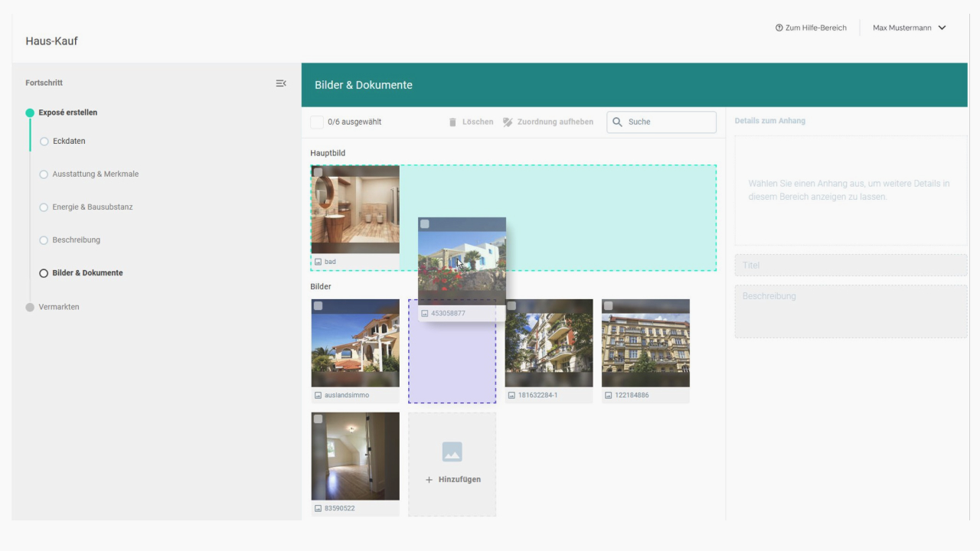
Task: Check the checkbox on the 'bad' image
Action: click(318, 172)
